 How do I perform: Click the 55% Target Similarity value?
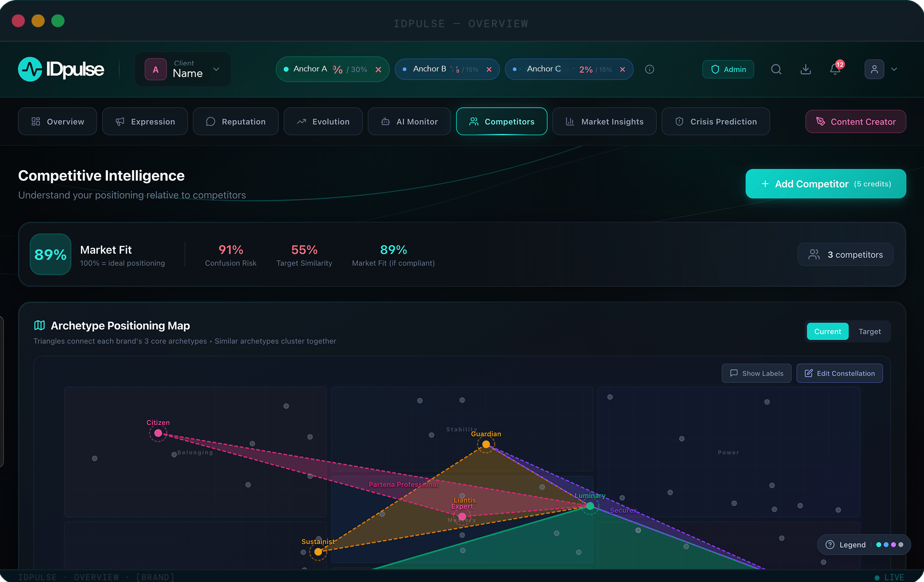tap(304, 250)
